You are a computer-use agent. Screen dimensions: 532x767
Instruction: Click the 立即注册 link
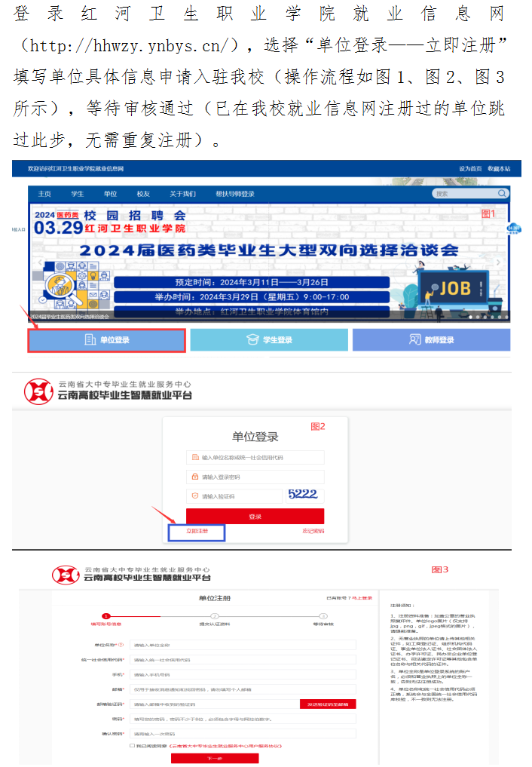197,532
